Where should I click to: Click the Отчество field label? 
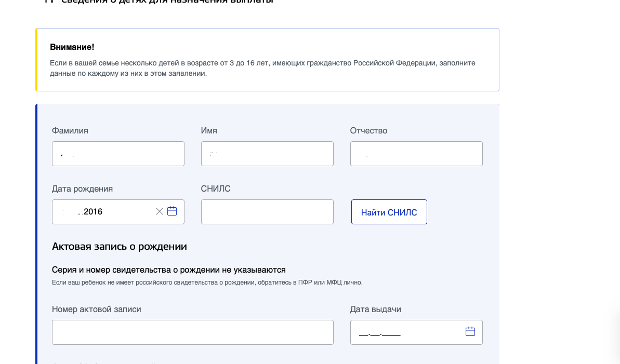pyautogui.click(x=368, y=131)
